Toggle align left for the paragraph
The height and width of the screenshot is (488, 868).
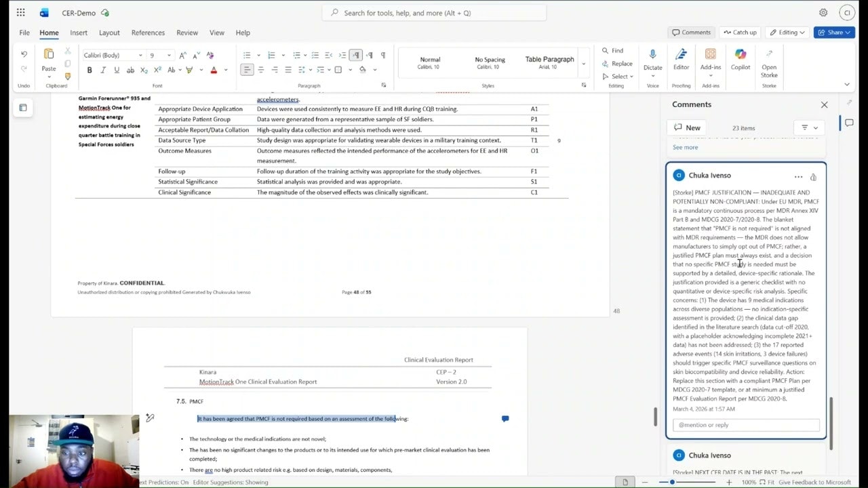point(247,70)
